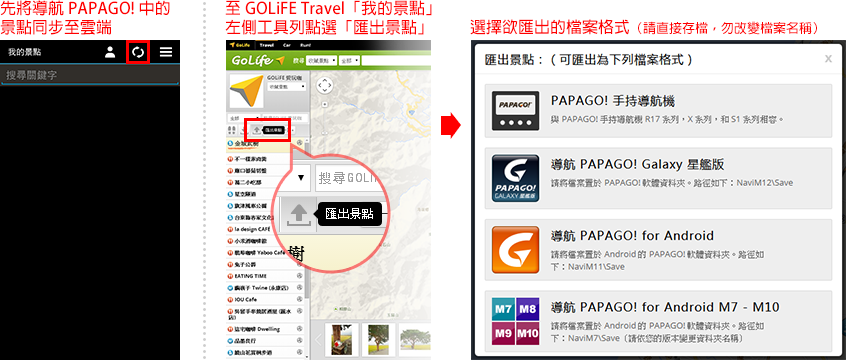
Task: Close the 匯出景點 export dialog
Action: tap(828, 59)
